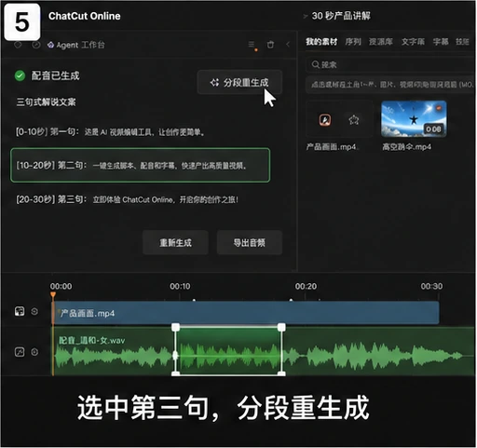Click the 三句式解说文案 heading
Viewport: 477px width, 448px height.
pyautogui.click(x=46, y=102)
